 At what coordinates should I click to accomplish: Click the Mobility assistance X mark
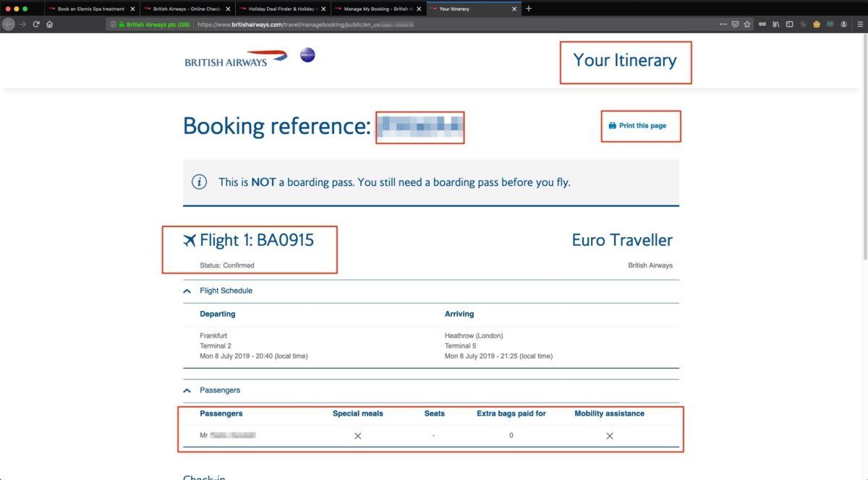(x=609, y=436)
